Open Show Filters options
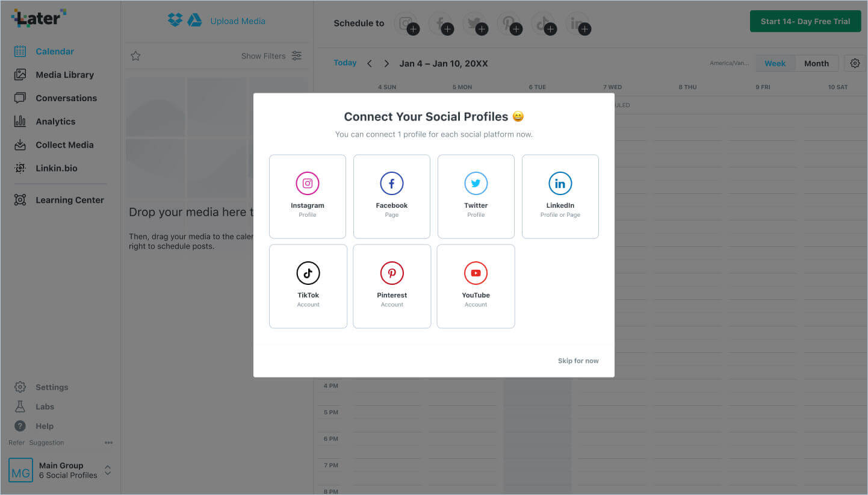The height and width of the screenshot is (495, 868). click(271, 56)
